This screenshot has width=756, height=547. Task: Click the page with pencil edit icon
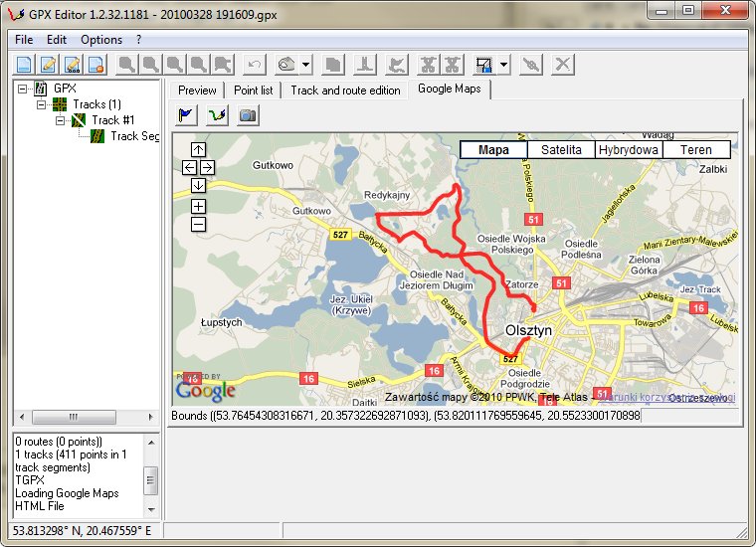48,64
